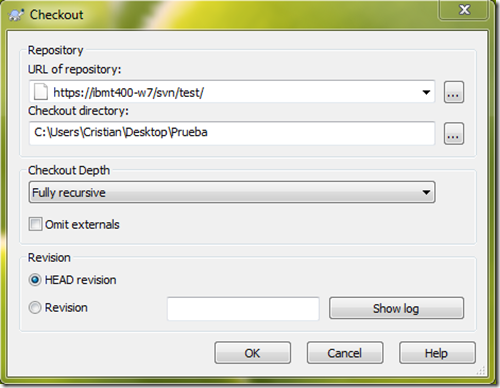
Task: Click the TortoiseSVN icon in title bar
Action: click(x=16, y=15)
